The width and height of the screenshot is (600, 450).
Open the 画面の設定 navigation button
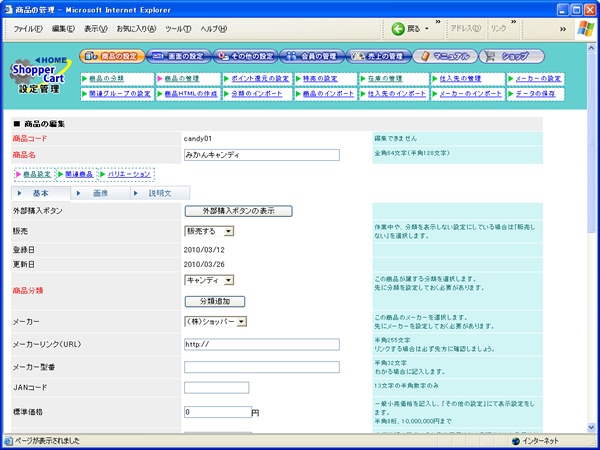(x=179, y=56)
